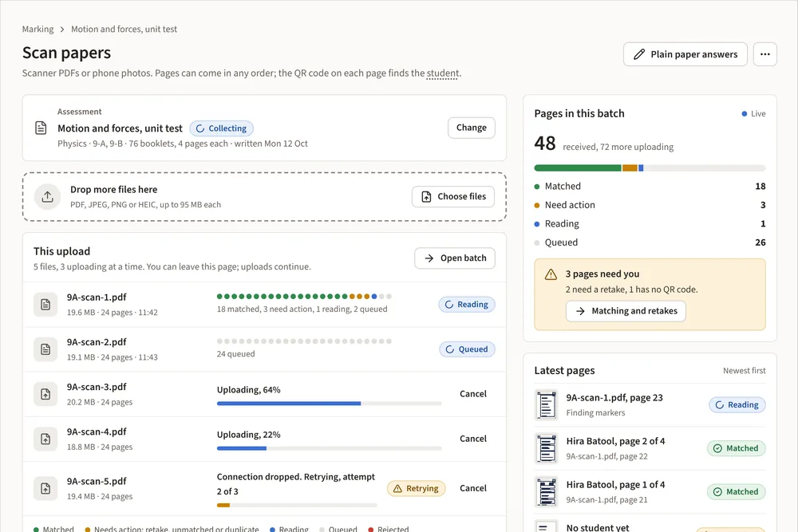Click the Change assessment button

472,128
